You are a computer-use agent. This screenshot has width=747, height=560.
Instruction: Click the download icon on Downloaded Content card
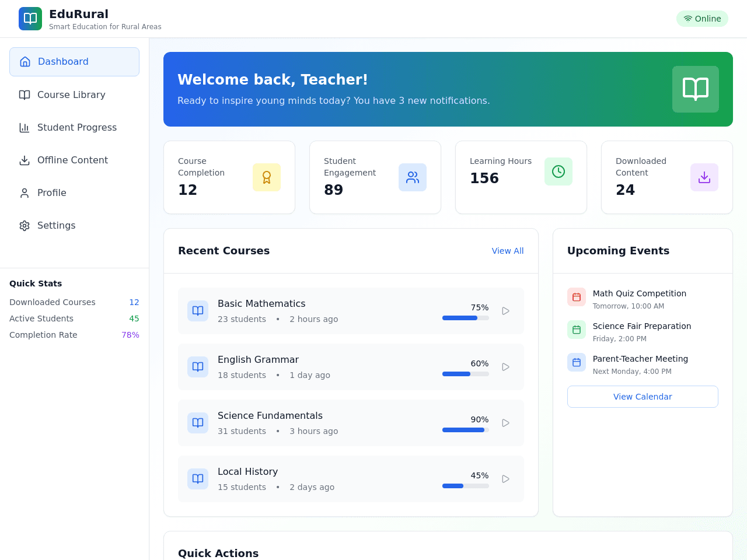click(704, 177)
